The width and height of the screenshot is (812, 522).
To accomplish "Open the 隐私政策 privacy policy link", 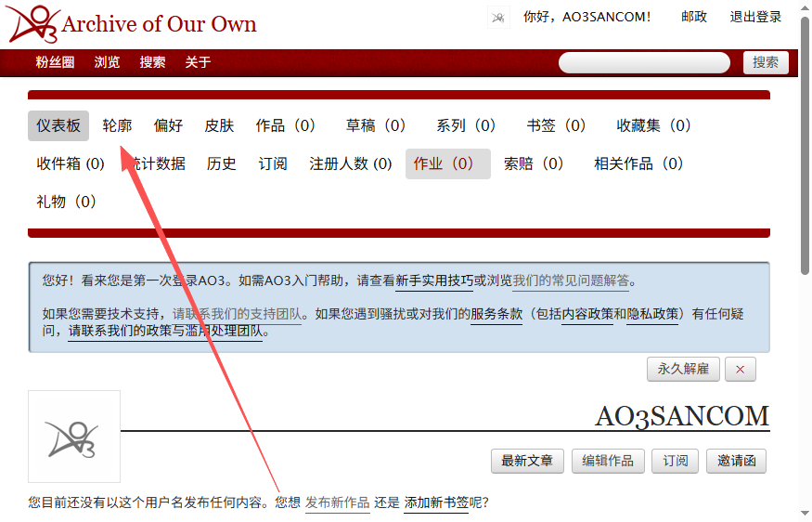I will 652,314.
